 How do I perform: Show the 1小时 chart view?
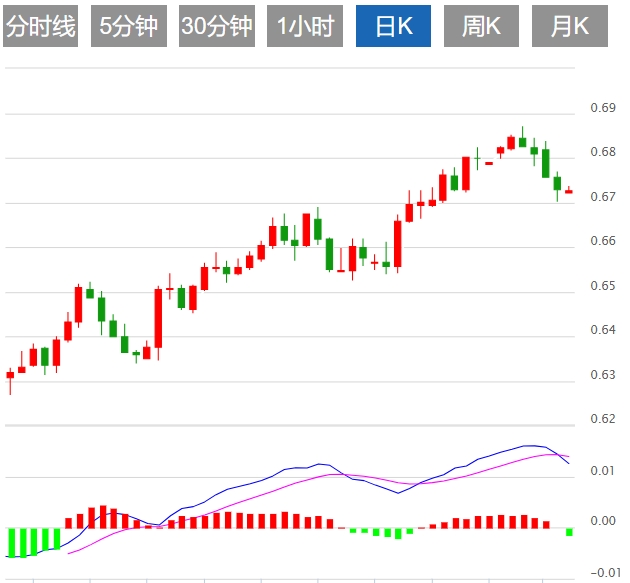[305, 27]
